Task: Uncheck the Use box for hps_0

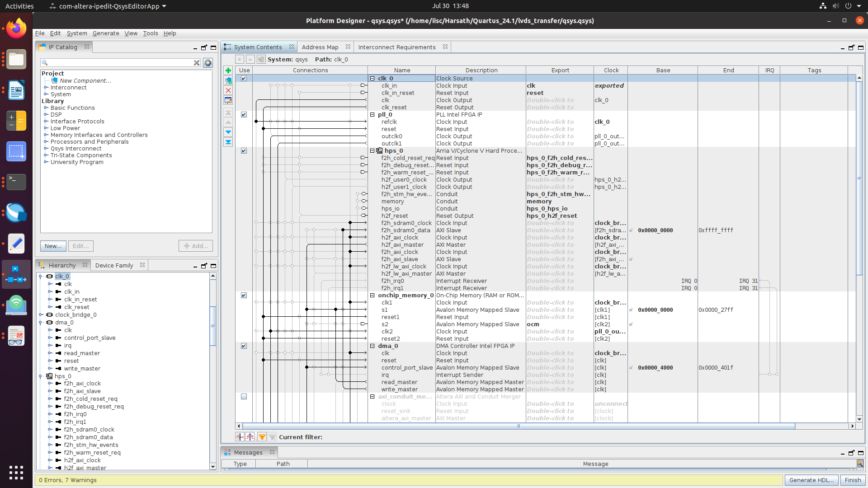Action: tap(244, 150)
